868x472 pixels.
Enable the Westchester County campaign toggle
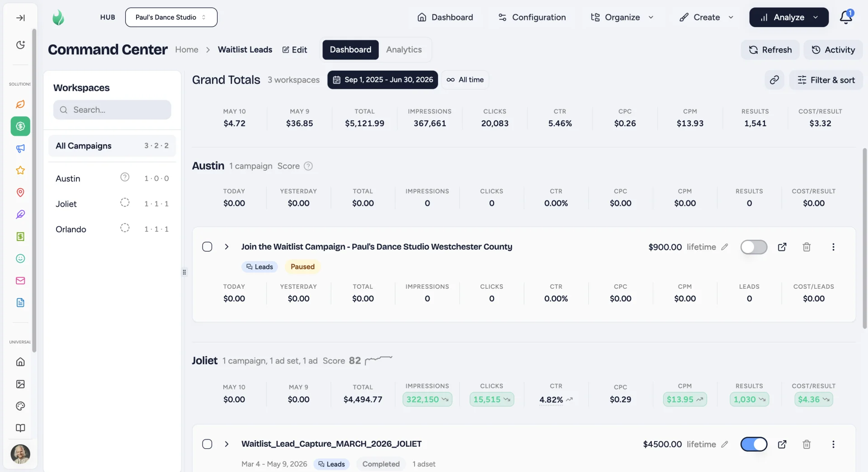tap(754, 247)
